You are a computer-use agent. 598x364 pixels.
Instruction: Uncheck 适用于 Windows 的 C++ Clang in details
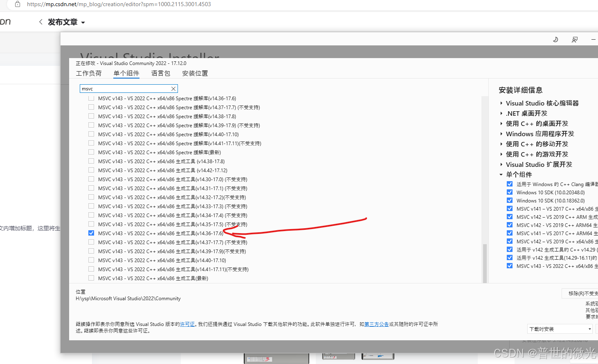510,184
